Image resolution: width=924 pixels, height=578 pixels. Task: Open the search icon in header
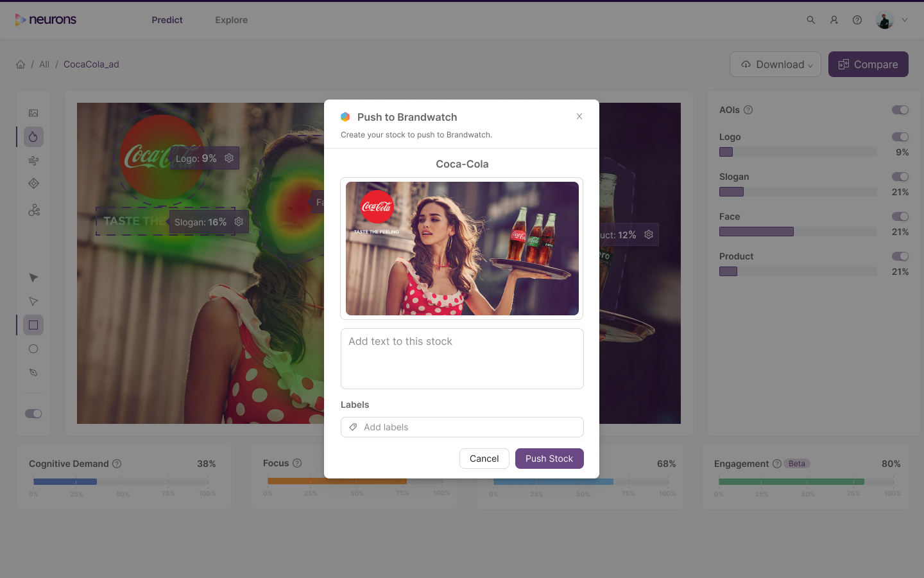811,20
